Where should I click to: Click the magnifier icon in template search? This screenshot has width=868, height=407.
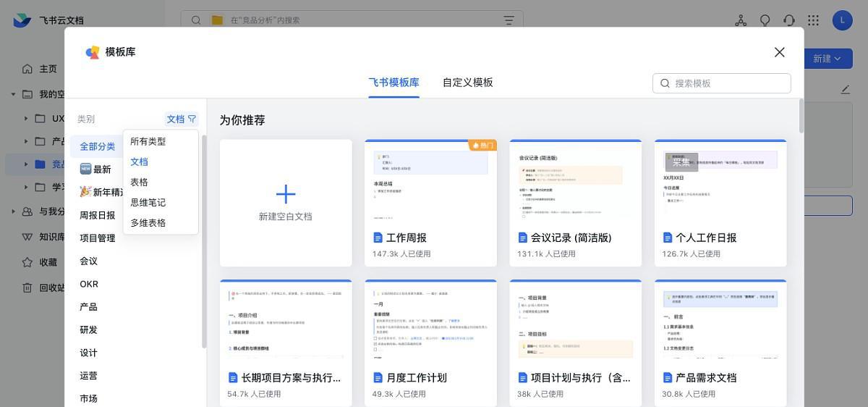665,83
